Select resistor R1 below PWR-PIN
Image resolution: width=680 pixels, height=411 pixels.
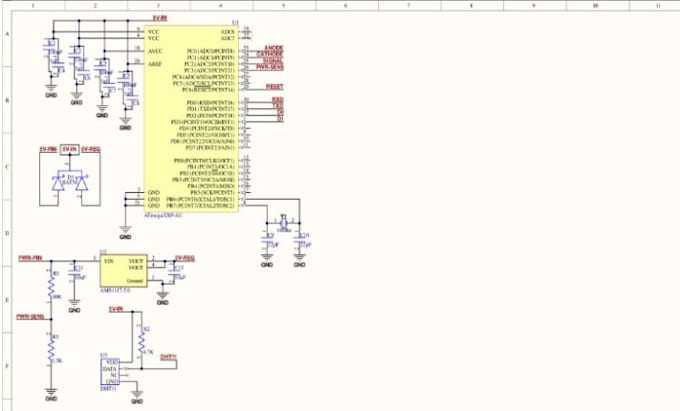point(51,285)
